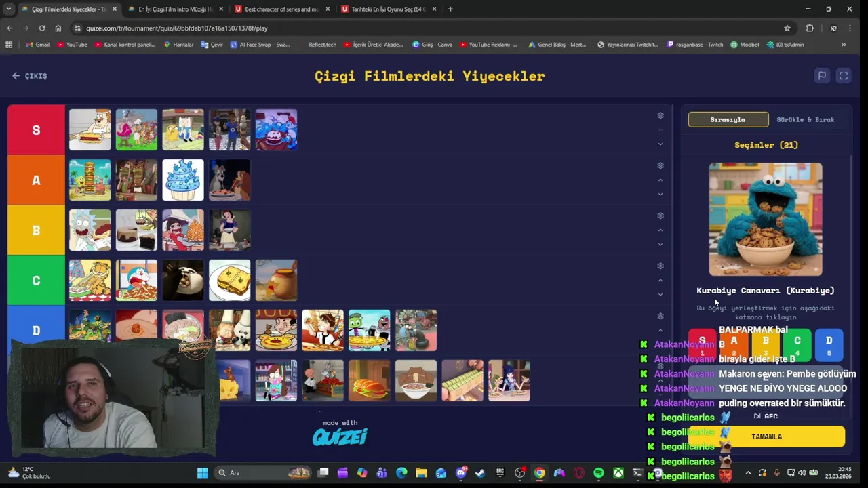The width and height of the screenshot is (868, 488).
Task: Open Steam from the taskbar
Action: point(480,472)
